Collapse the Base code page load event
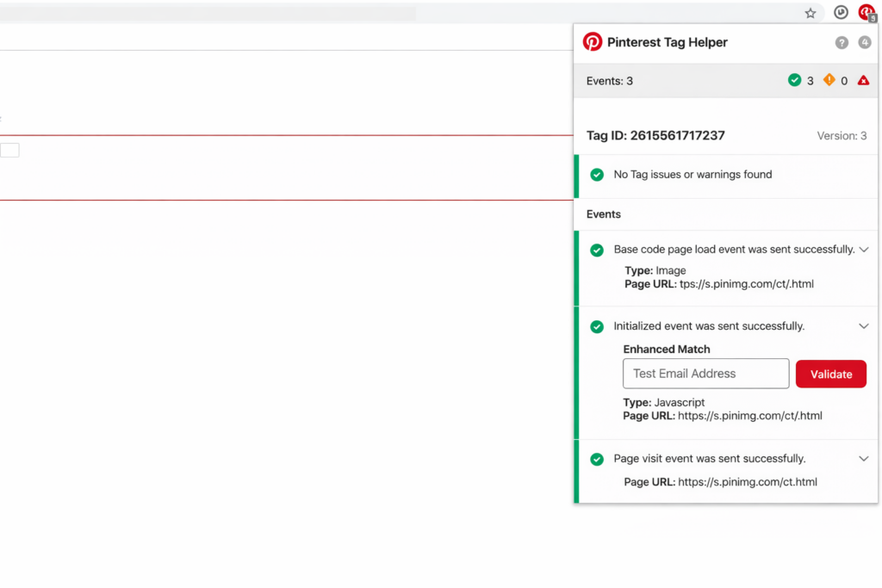The width and height of the screenshot is (882, 588). [864, 250]
